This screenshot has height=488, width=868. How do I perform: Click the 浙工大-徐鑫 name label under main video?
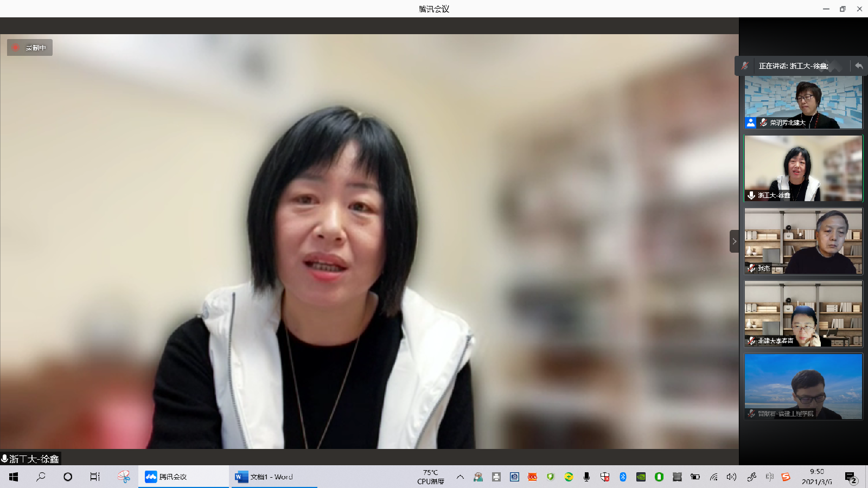pyautogui.click(x=31, y=459)
